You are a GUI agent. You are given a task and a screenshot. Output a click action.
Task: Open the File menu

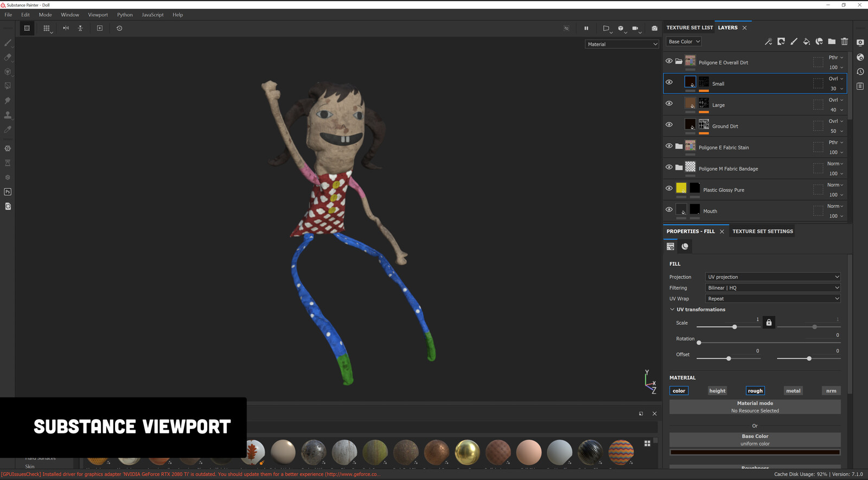pyautogui.click(x=8, y=15)
